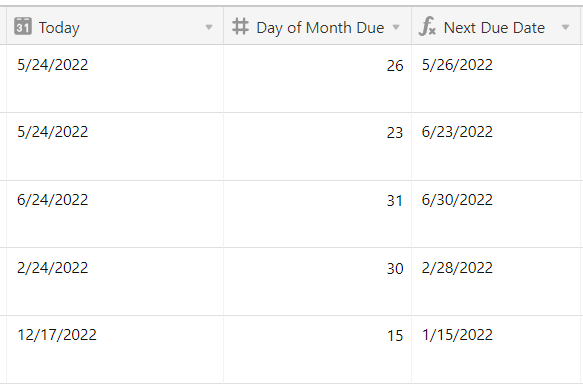The width and height of the screenshot is (583, 391).
Task: Select the Today cell showing 6/24/2022
Action: click(x=115, y=214)
